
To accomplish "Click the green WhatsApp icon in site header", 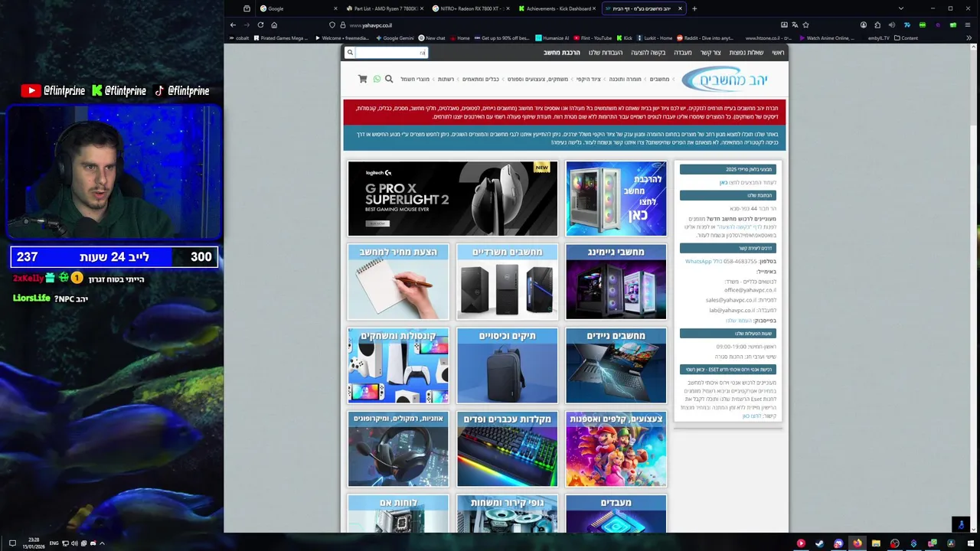I will tap(377, 79).
